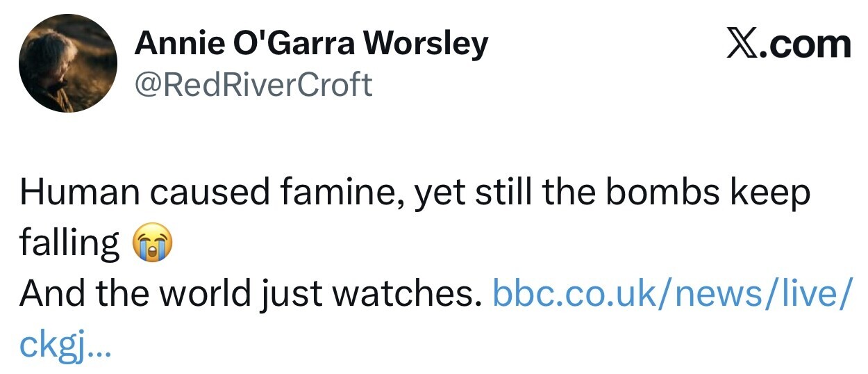Image resolution: width=868 pixels, height=374 pixels.
Task: Click the display name Annie O'Garra Worsley
Action: (311, 44)
